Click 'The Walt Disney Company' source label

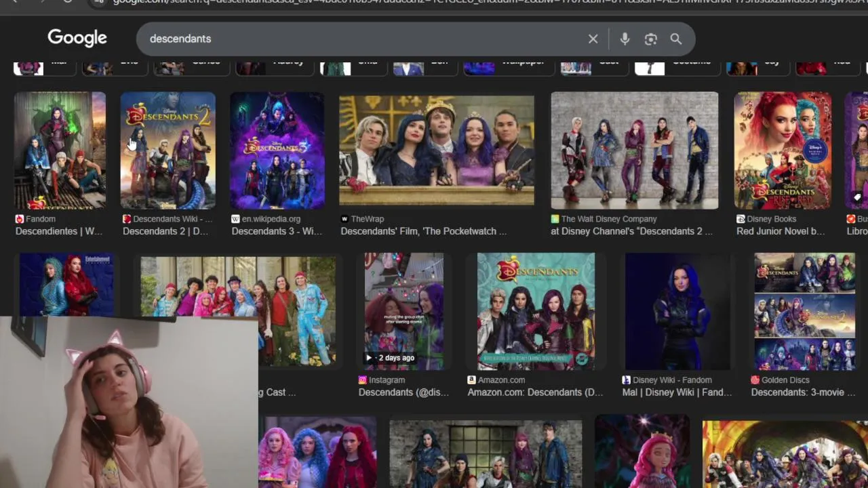[609, 219]
